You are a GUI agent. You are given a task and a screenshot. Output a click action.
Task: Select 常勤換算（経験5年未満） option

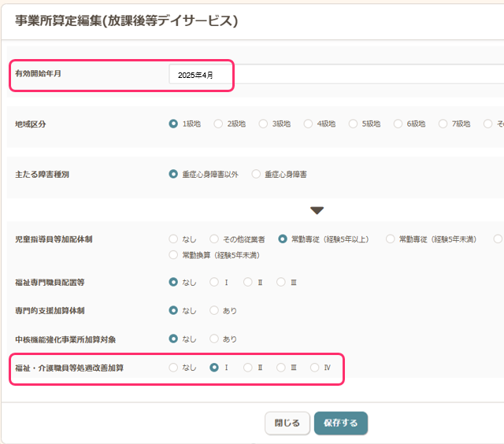click(173, 255)
